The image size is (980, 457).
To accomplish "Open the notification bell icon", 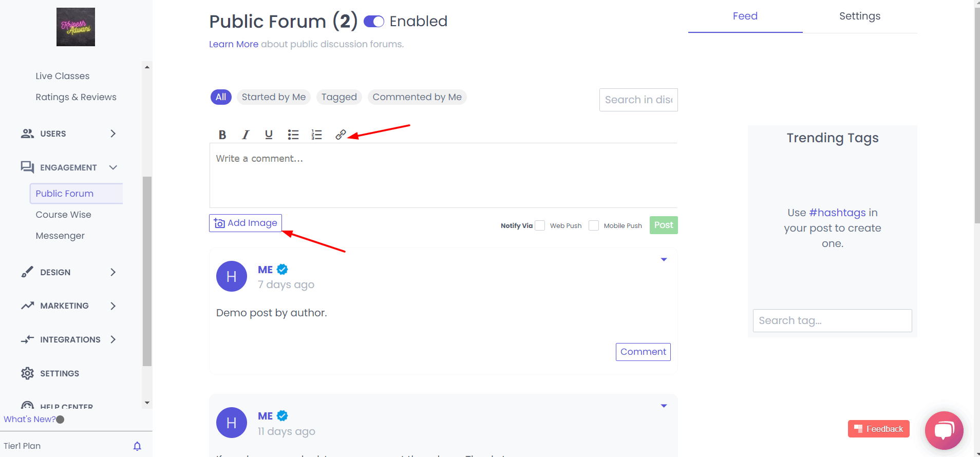I will tap(137, 446).
